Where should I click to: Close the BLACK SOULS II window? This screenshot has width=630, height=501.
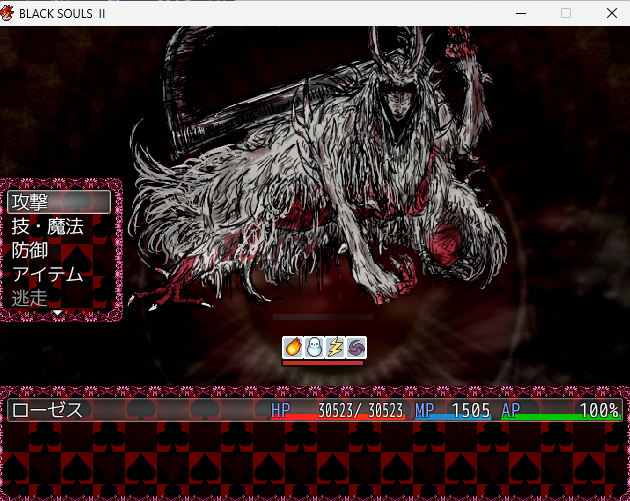(611, 13)
